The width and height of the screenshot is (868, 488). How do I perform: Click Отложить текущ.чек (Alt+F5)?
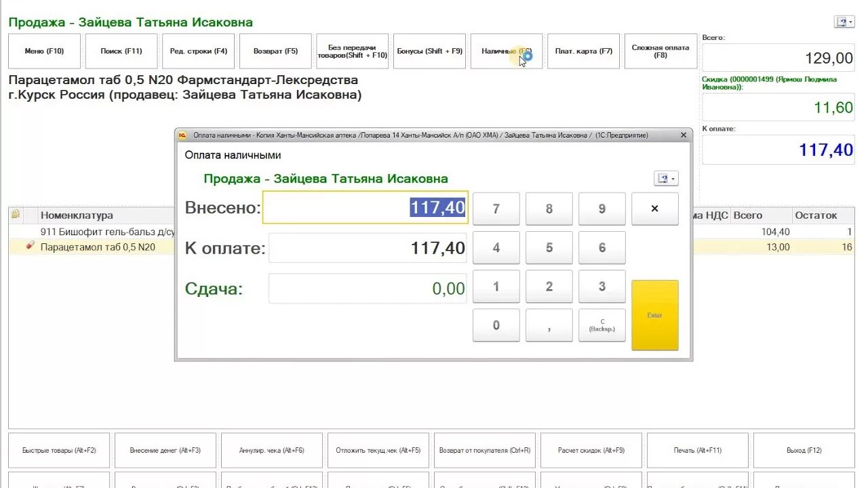click(378, 451)
